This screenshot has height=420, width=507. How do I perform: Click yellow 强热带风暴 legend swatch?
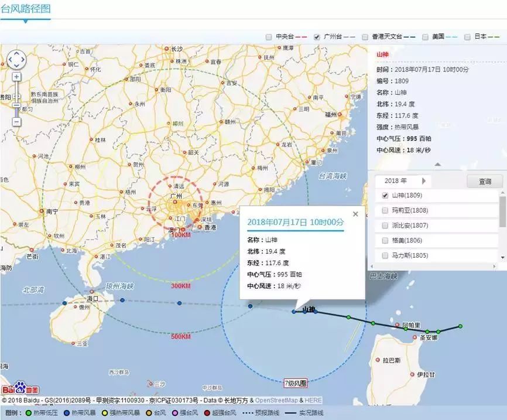(105, 413)
